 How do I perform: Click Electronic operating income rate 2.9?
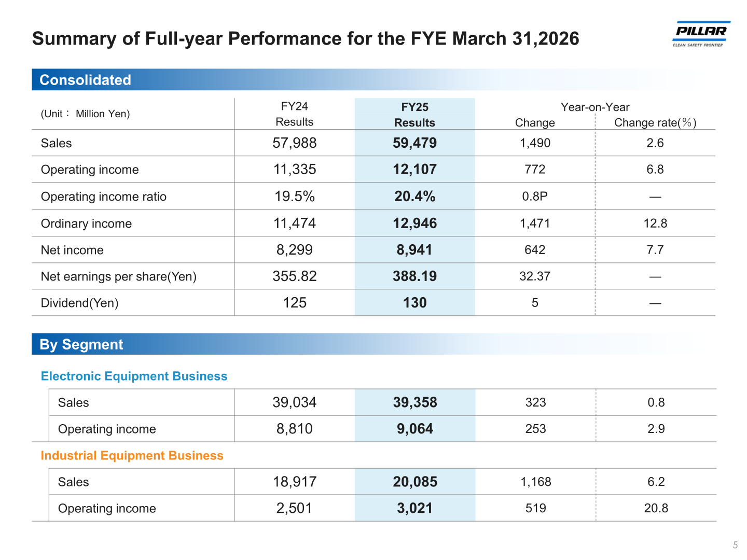click(656, 429)
